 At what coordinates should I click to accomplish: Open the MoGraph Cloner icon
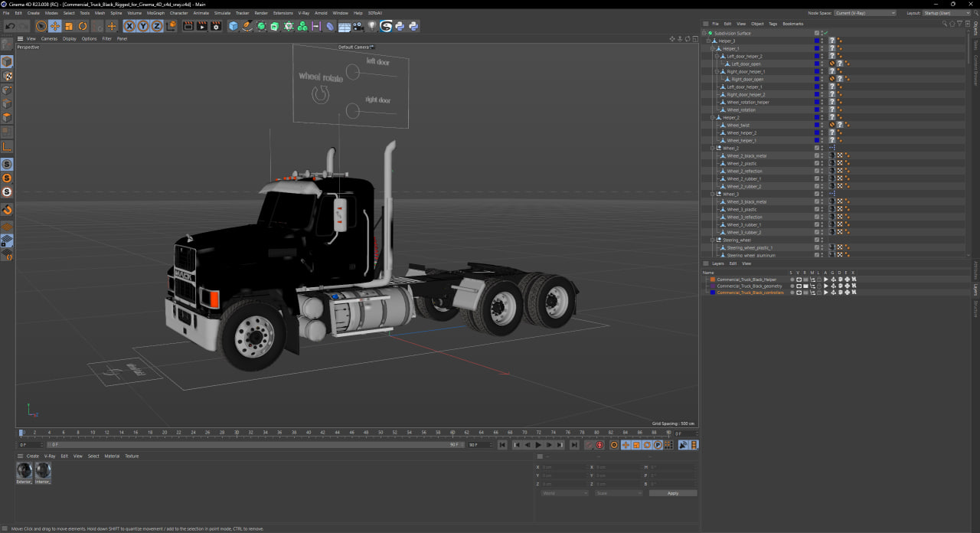tap(302, 26)
